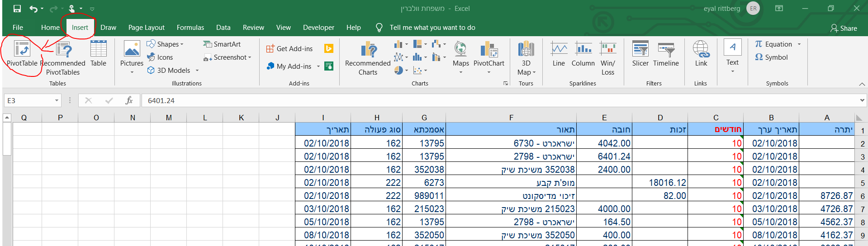
Task: Open the Screenshot dropdown menu
Action: (x=228, y=57)
